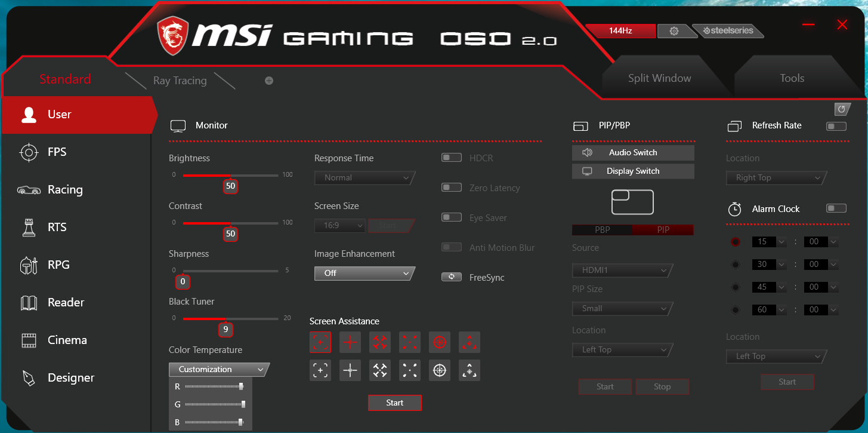Image resolution: width=868 pixels, height=433 pixels.
Task: Open Refresh Rate Location Right Top dropdown
Action: tap(776, 178)
